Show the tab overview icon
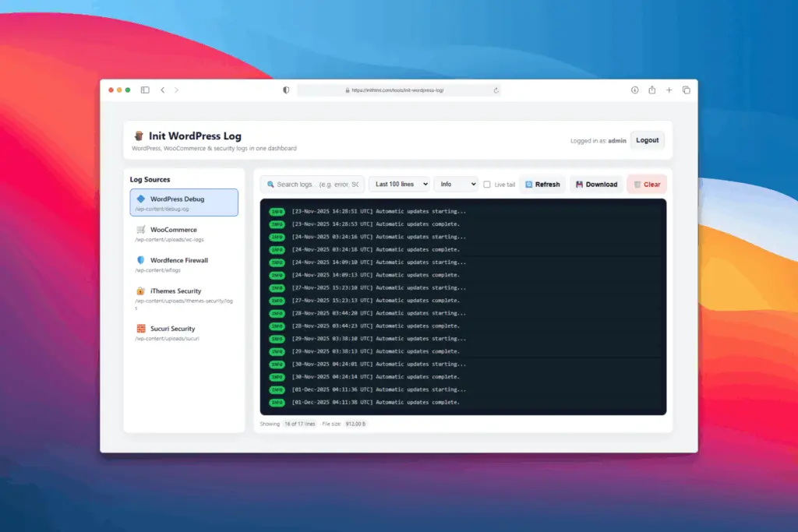 (x=686, y=90)
